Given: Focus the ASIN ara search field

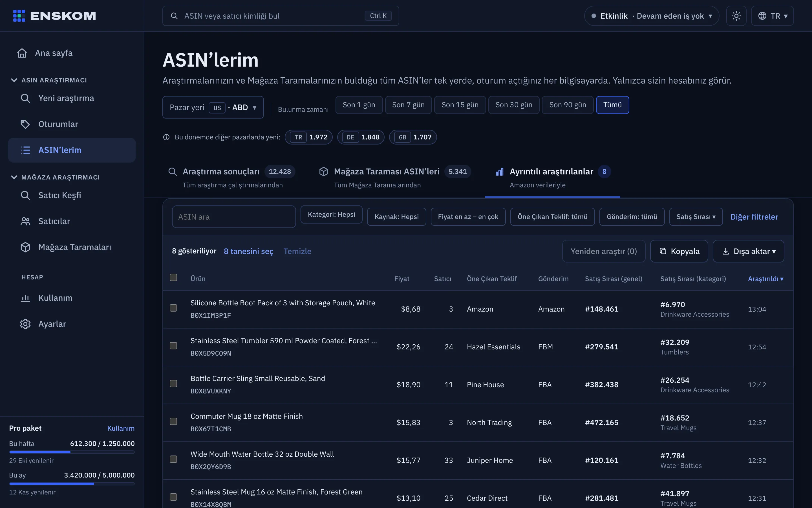Looking at the screenshot, I should point(234,217).
